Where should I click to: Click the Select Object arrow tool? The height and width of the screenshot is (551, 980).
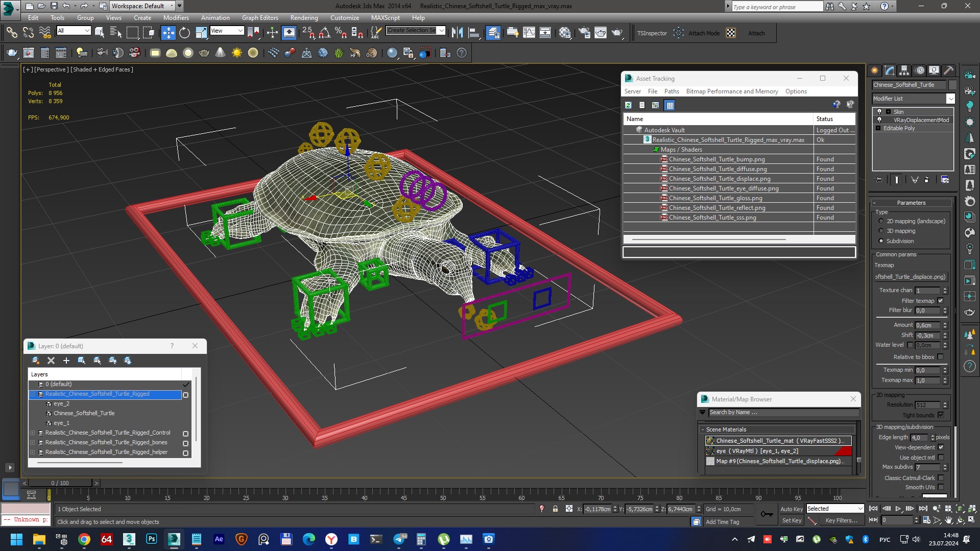coord(100,33)
